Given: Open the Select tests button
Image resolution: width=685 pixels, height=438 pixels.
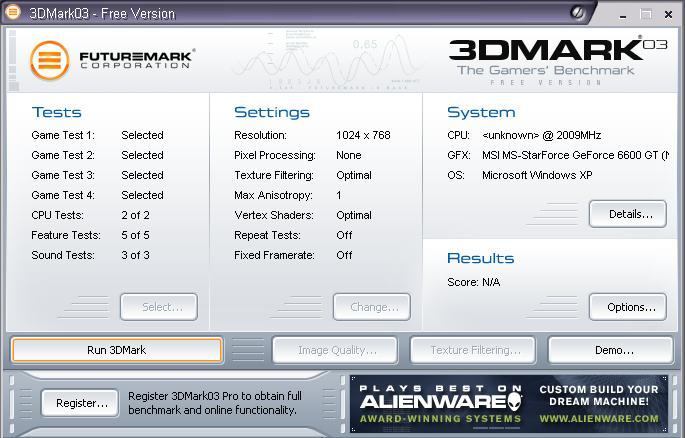Looking at the screenshot, I should 159,307.
